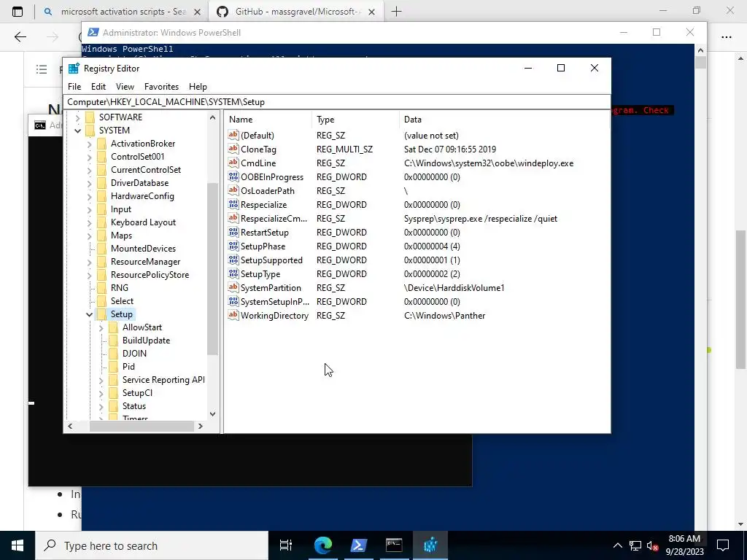Click the tree pane vertical scrollbar thumb
747x560 pixels.
point(212,269)
